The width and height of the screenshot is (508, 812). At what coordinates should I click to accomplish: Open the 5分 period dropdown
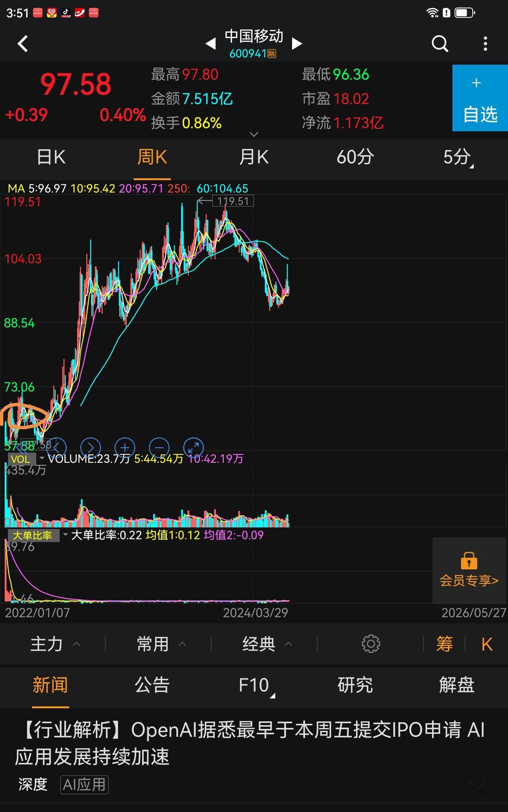[458, 158]
